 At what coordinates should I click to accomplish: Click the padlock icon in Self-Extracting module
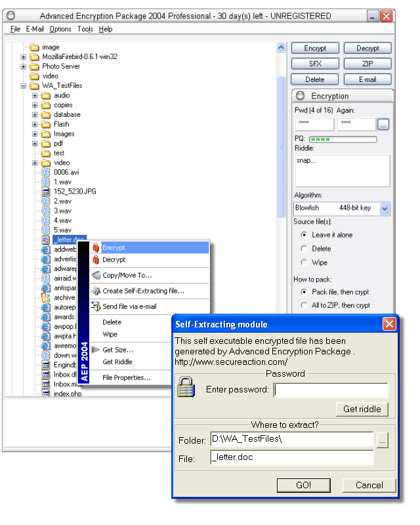pos(186,387)
